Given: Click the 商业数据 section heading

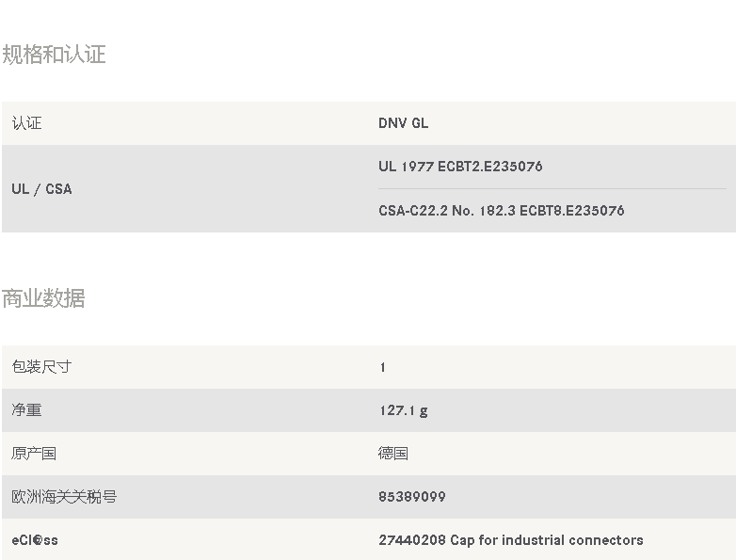Looking at the screenshot, I should (x=43, y=298).
